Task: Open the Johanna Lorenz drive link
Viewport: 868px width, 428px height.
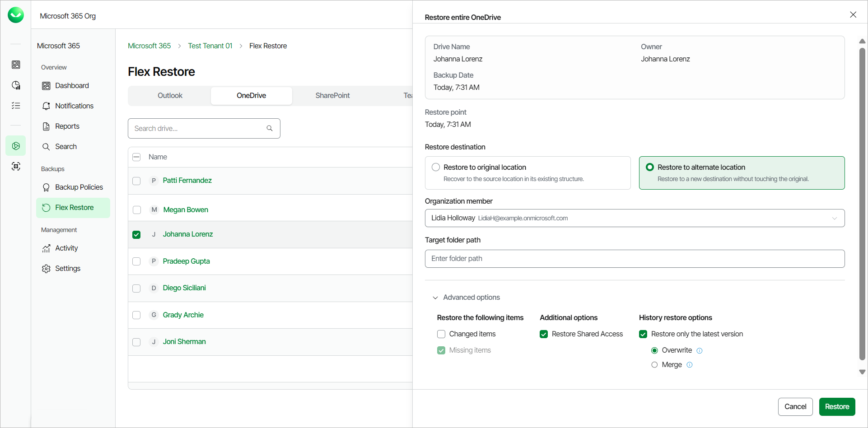Action: (x=188, y=234)
